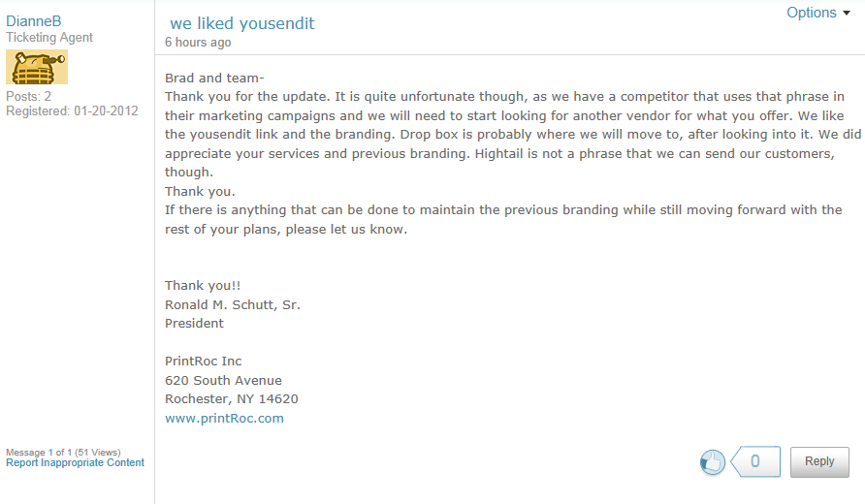Click the kudos count showing 0

click(755, 461)
